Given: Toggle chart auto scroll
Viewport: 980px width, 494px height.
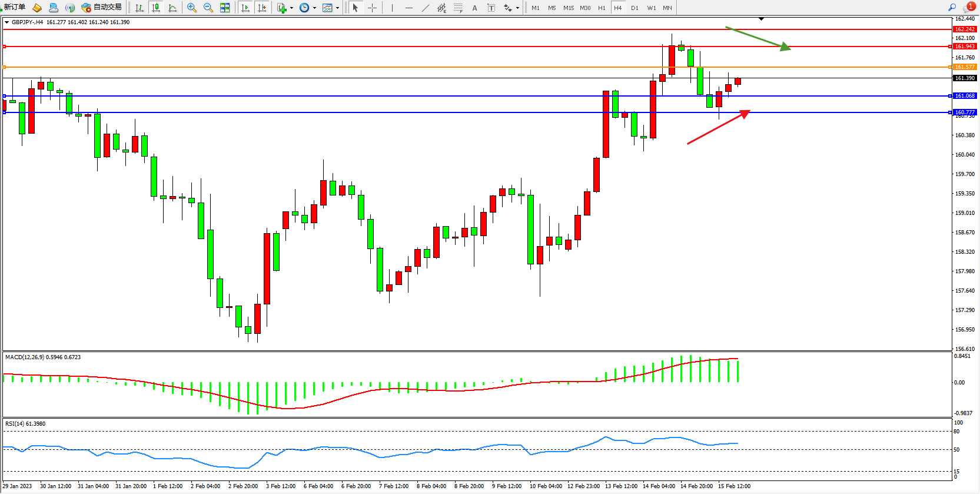Looking at the screenshot, I should pyautogui.click(x=245, y=8).
